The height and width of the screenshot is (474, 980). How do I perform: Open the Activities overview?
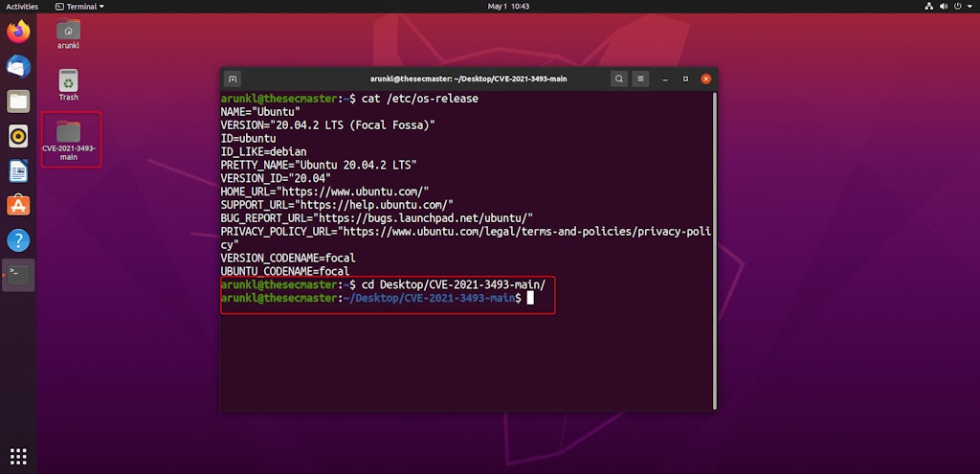22,7
